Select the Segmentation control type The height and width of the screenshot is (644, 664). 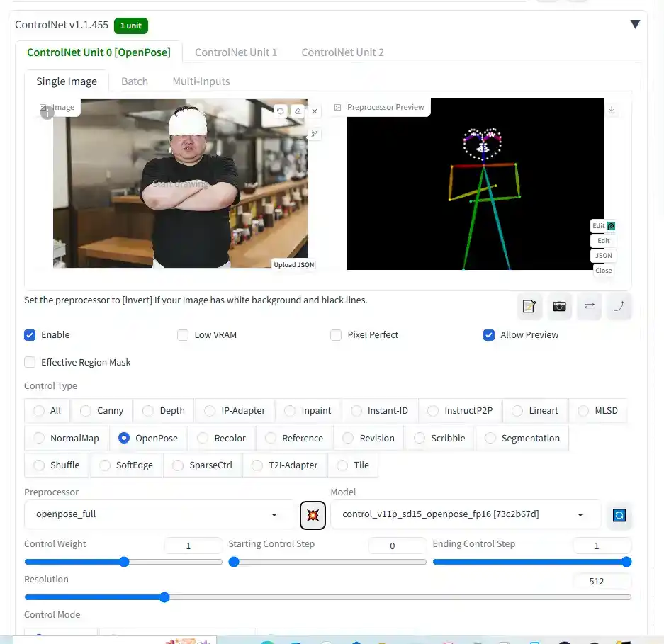pyautogui.click(x=522, y=439)
